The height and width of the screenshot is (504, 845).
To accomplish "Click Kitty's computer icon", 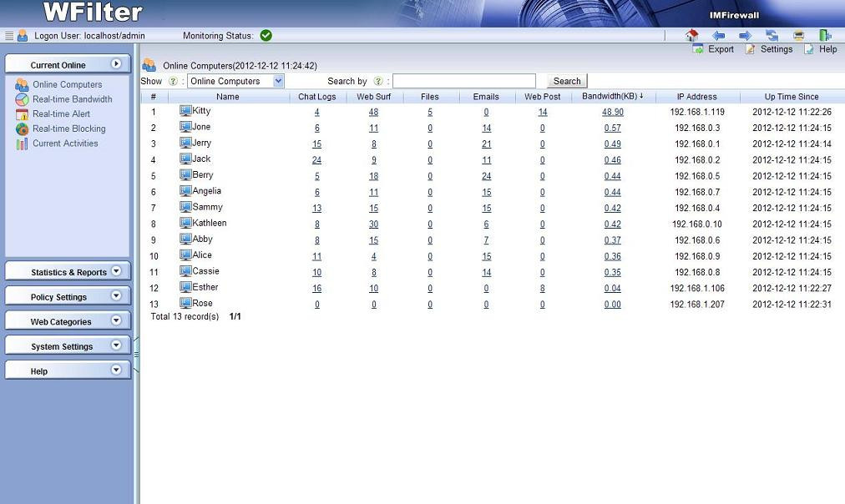I will coord(185,111).
